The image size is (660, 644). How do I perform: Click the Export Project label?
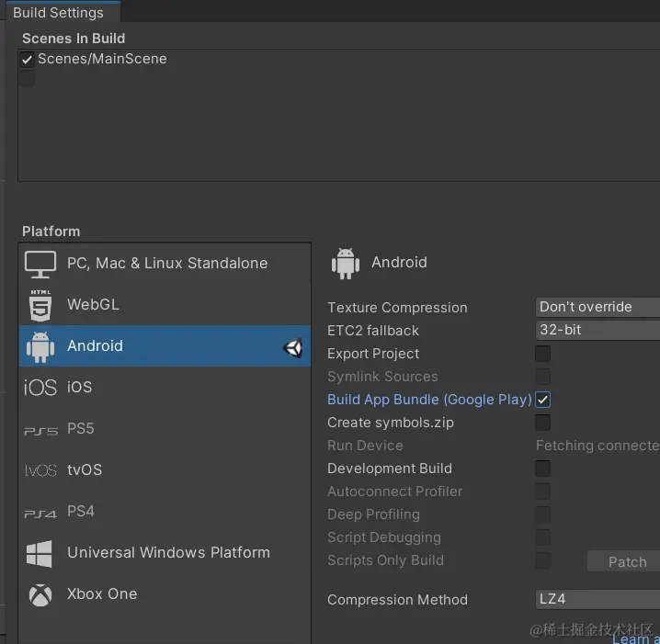373,354
